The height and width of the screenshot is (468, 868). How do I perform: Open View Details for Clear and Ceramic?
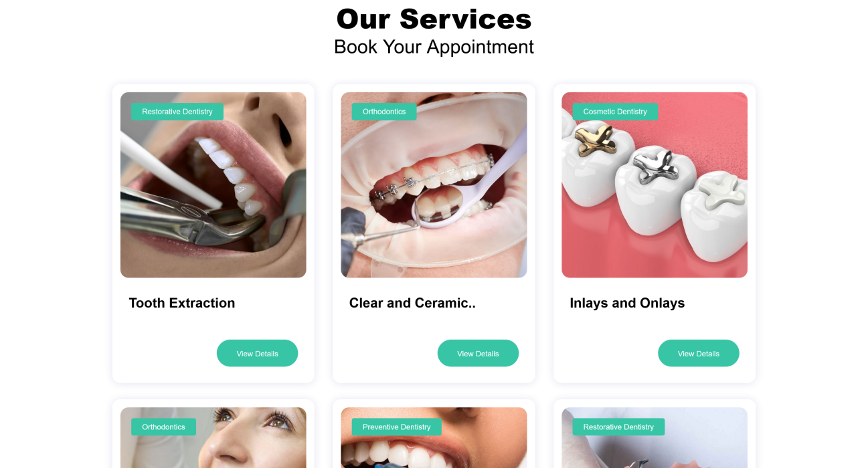(478, 353)
